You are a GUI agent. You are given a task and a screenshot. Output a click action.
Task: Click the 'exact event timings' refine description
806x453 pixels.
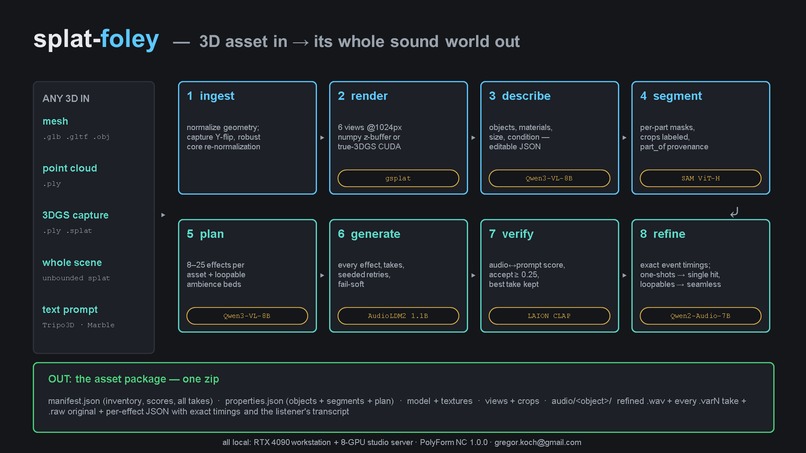pos(680,275)
